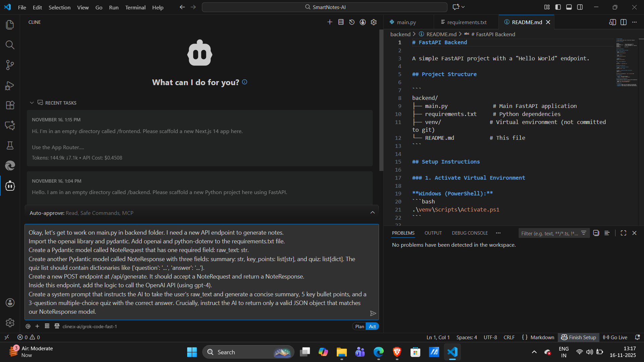Open the Terminal menu
This screenshot has height=362, width=644.
coord(135,7)
